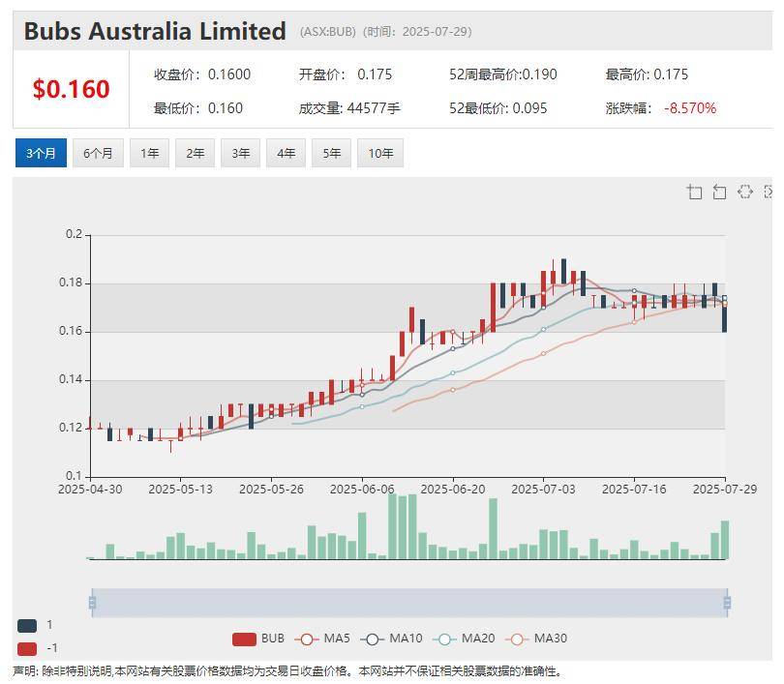Click the $0.160 current price
The width and height of the screenshot is (784, 684).
coord(71,89)
